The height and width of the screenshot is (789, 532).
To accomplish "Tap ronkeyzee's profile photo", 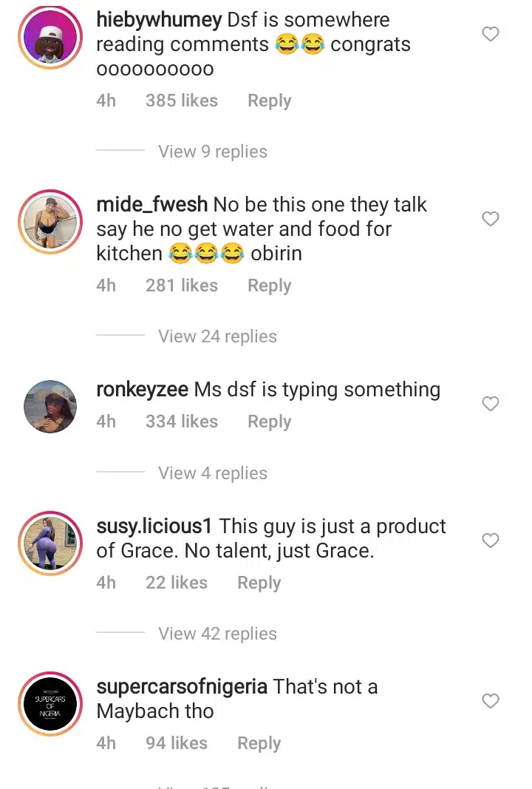I will click(x=50, y=406).
